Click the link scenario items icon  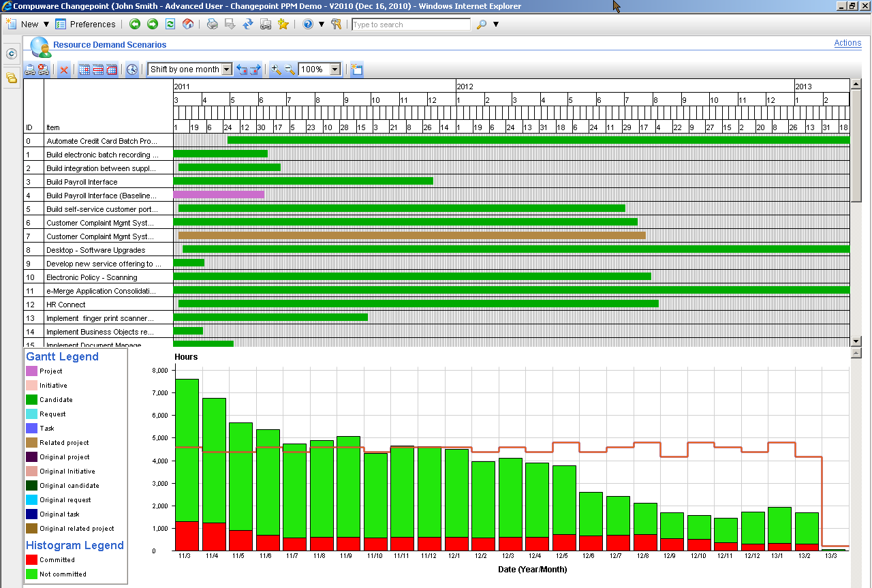coord(30,69)
